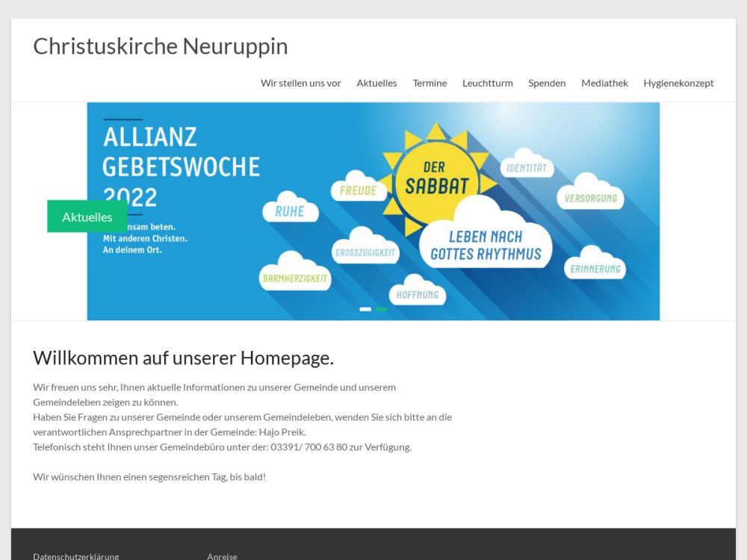Click the Hoffnung cloud graphic
The width and height of the screenshot is (747, 560).
(417, 294)
